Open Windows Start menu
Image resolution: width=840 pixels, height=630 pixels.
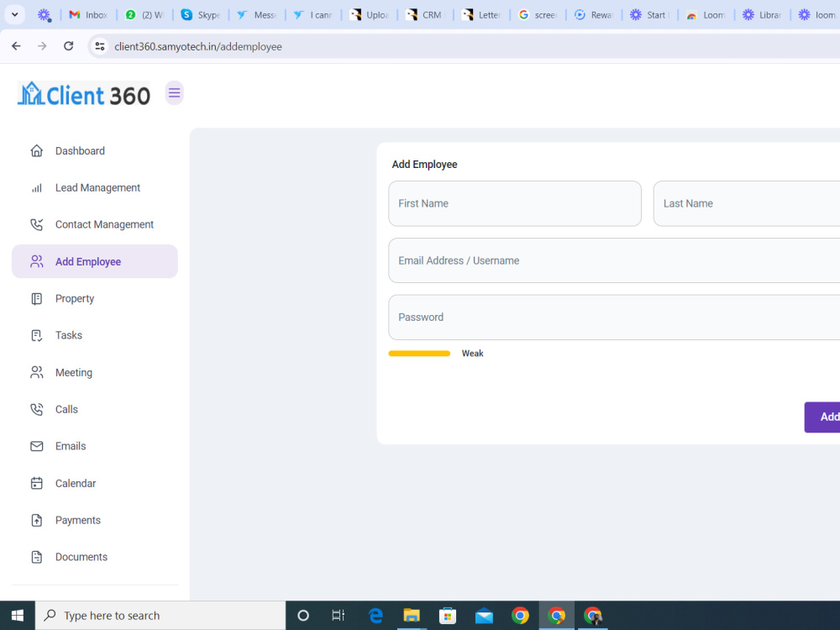pos(17,616)
